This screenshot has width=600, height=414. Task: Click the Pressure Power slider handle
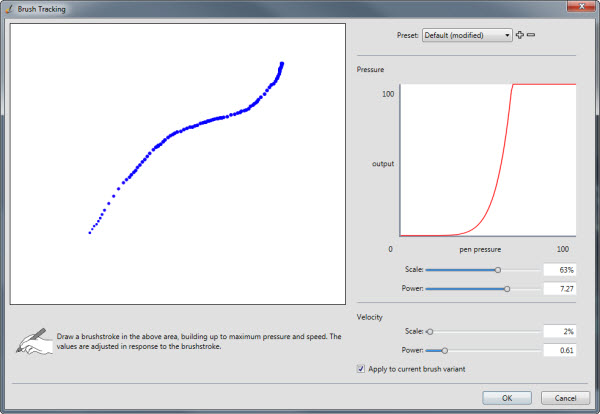pyautogui.click(x=507, y=289)
